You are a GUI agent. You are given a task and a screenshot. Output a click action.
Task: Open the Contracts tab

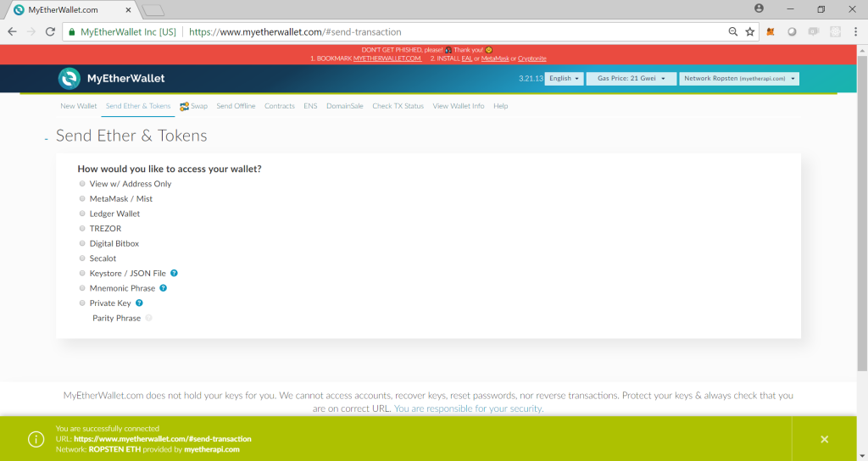click(x=280, y=106)
